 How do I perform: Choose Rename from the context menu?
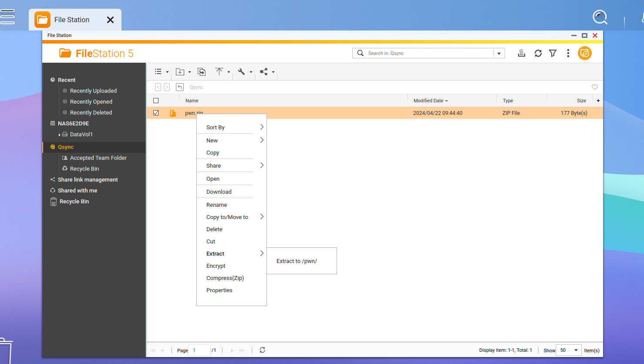(232, 205)
